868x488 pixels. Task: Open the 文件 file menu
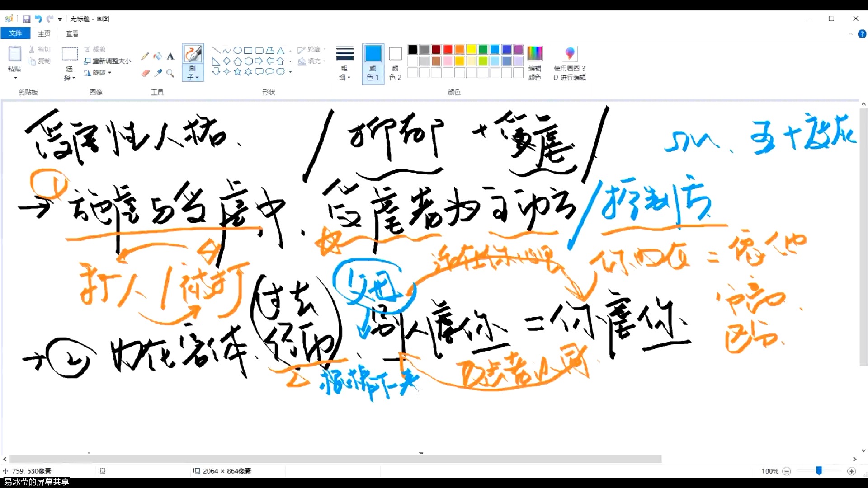coord(15,33)
